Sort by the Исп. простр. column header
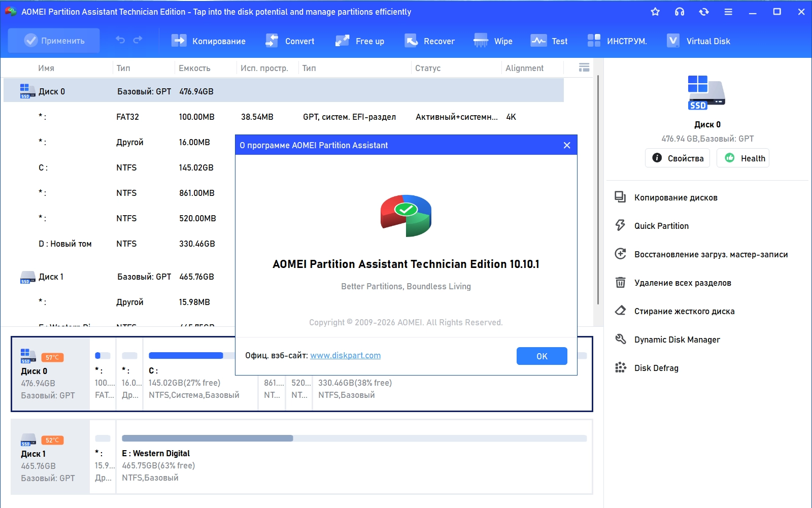812x508 pixels. 264,68
